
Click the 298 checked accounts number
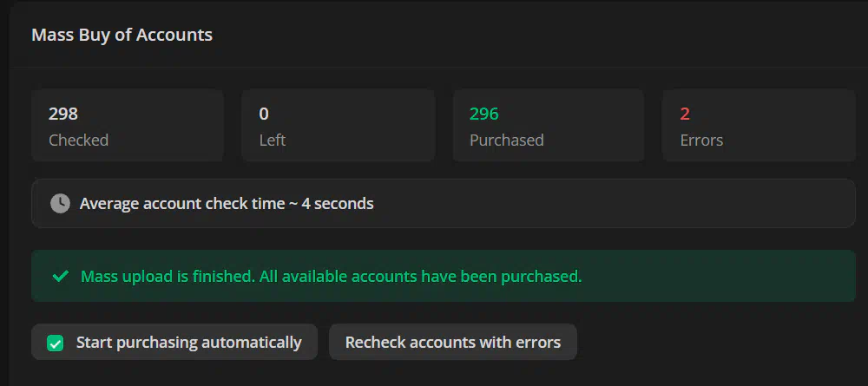pos(63,114)
